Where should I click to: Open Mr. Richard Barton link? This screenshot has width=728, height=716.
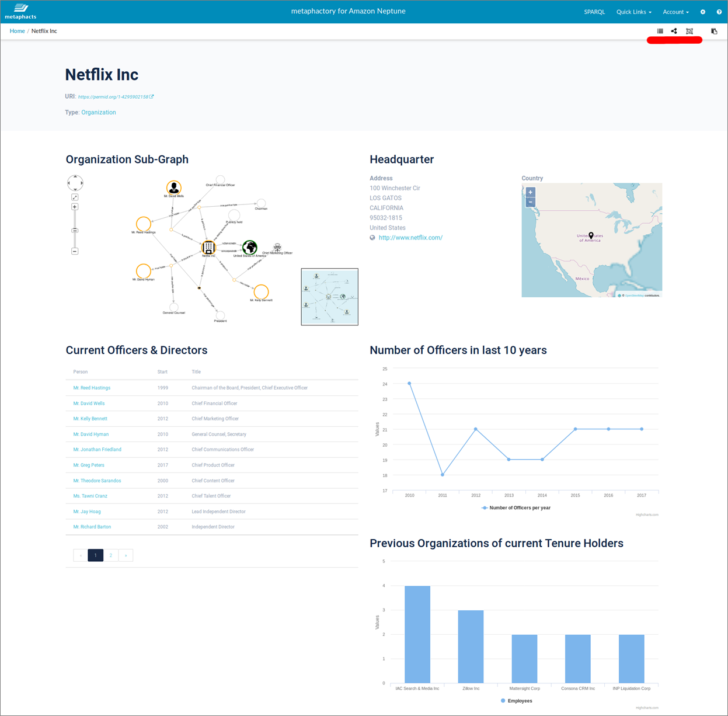click(92, 527)
